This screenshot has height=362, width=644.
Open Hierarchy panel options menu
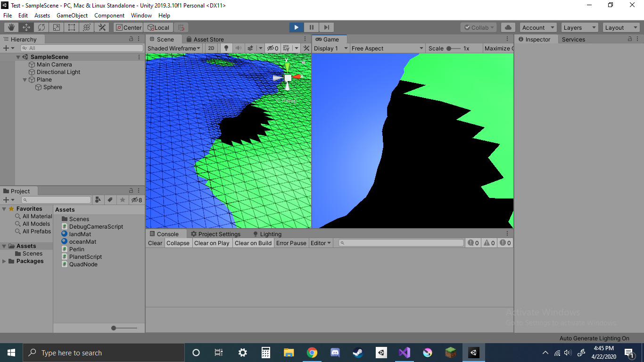140,39
